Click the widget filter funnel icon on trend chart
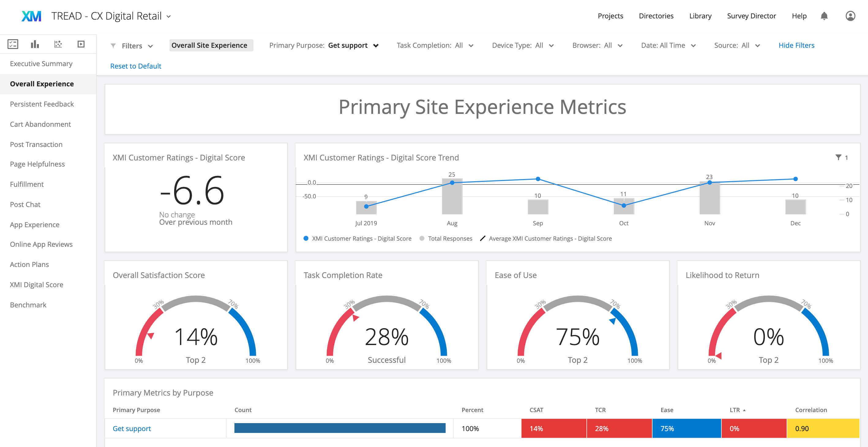868x447 pixels. point(838,157)
